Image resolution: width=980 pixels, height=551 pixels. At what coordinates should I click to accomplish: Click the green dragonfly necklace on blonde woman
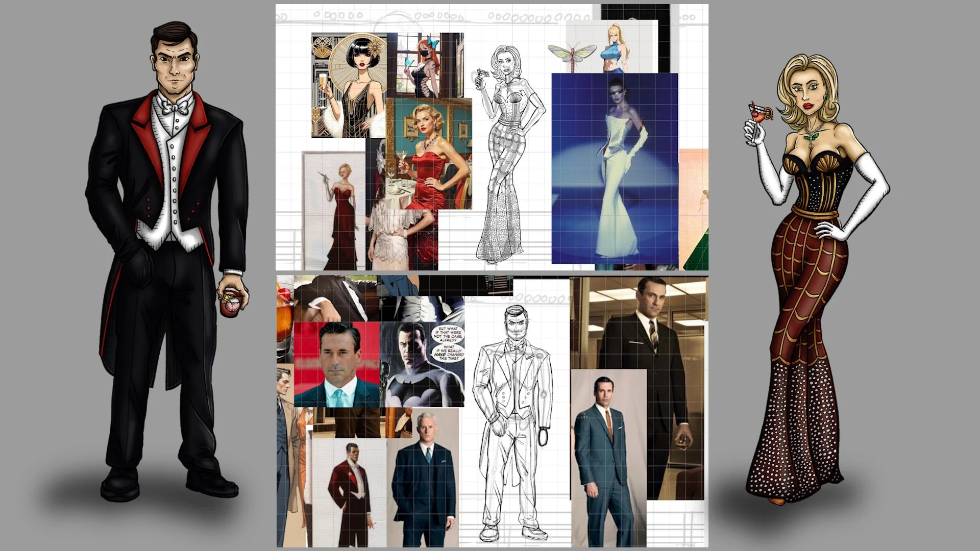tap(810, 137)
